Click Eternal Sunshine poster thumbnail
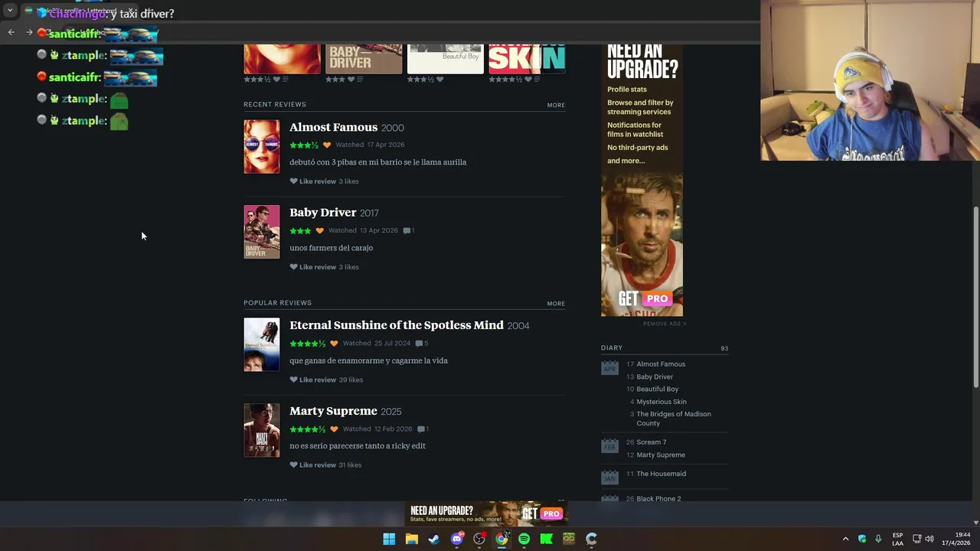This screenshot has width=980, height=551. [262, 345]
